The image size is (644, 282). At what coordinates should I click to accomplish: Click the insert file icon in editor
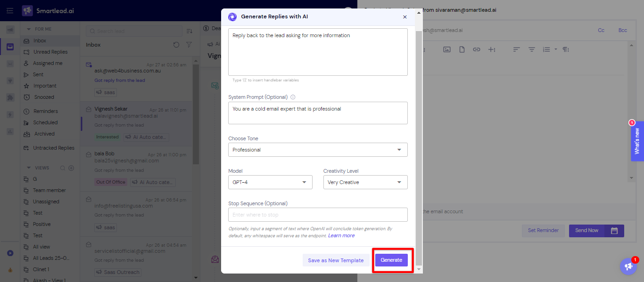click(x=462, y=49)
